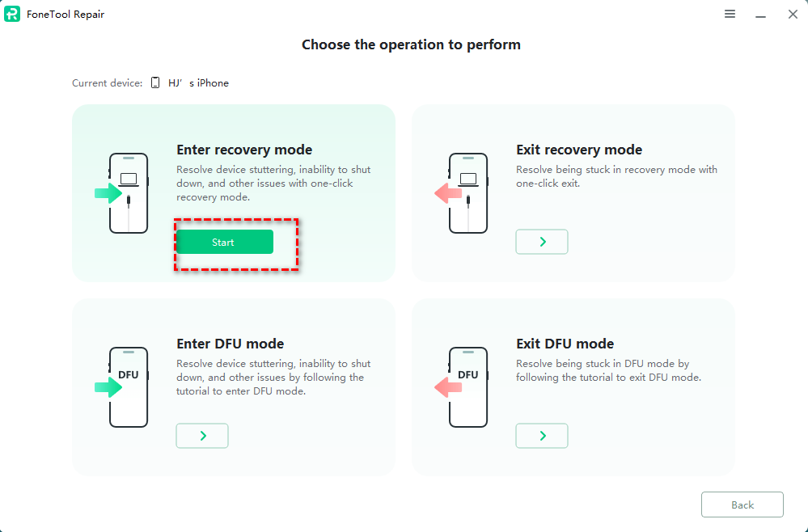Minimize the FoneTool Repair window
808x532 pixels.
[760, 15]
